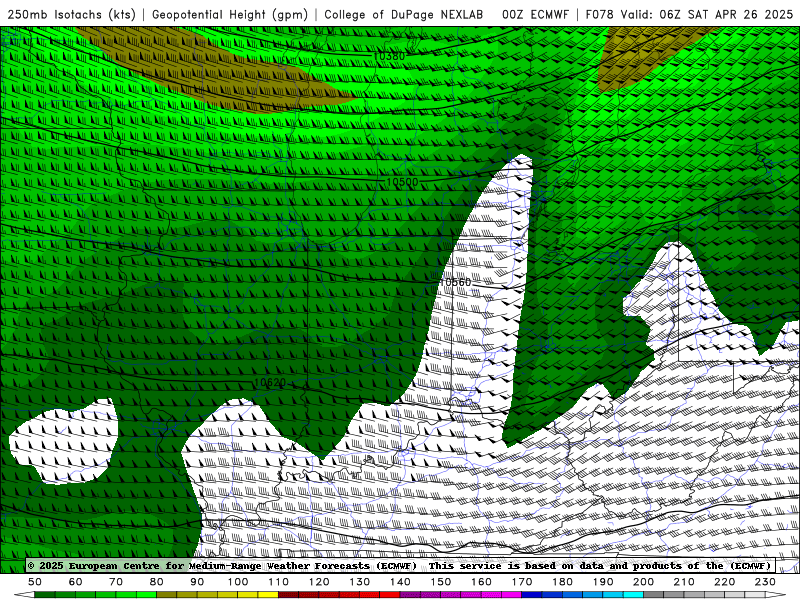Click 'F078 Valid: 06Z SAT APR 26 2025'
This screenshot has width=800, height=600.
(x=689, y=14)
